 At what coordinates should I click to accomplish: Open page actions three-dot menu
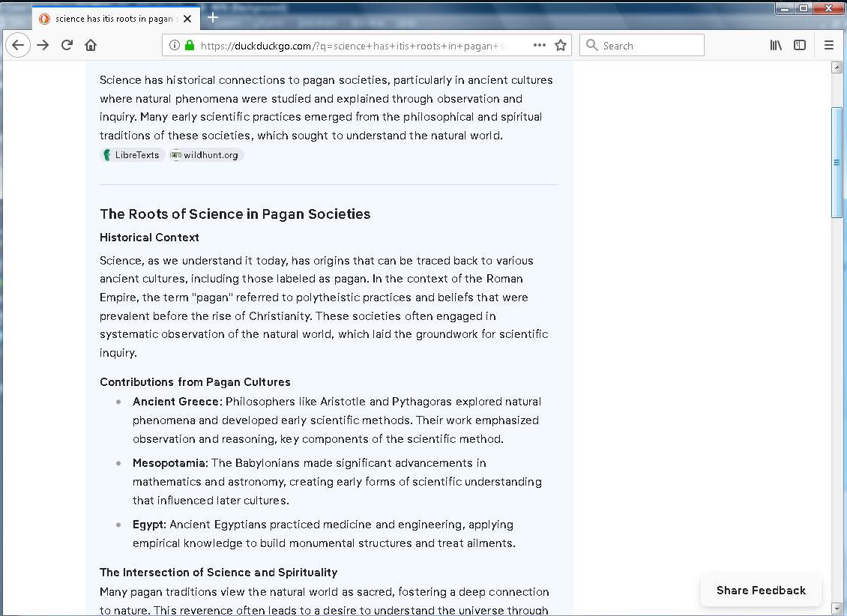pyautogui.click(x=539, y=45)
